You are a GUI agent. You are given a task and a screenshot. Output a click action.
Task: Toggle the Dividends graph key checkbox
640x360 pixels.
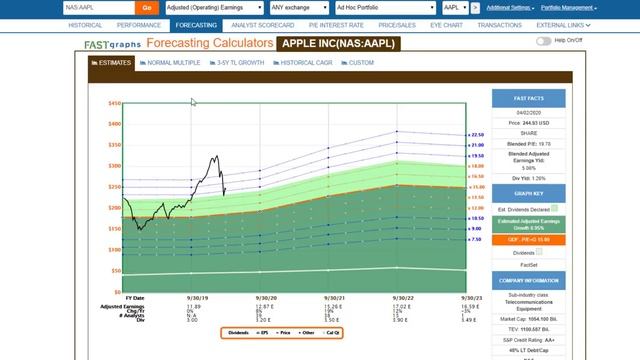pos(539,252)
